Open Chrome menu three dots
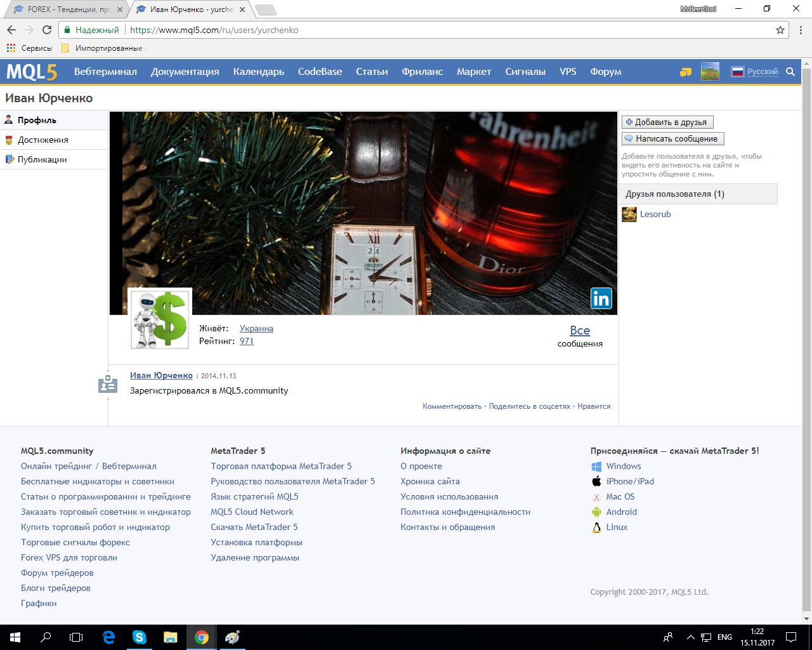Viewport: 812px width, 650px height. coord(801,30)
